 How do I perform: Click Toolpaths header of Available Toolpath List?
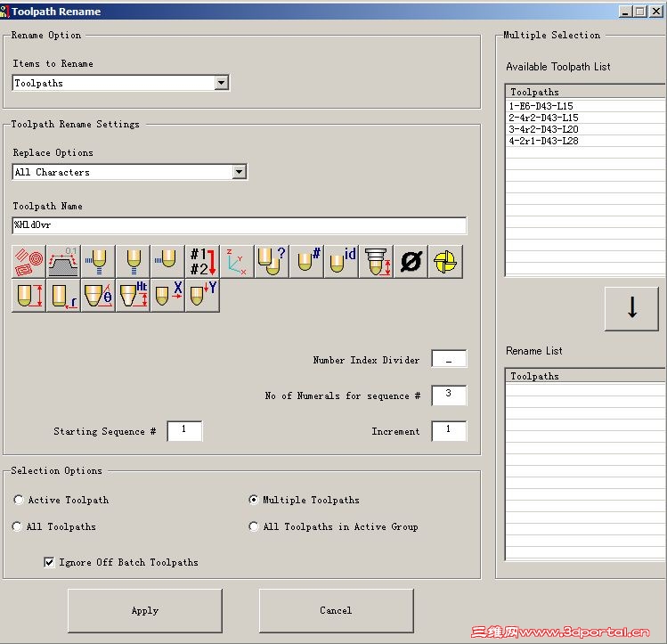(586, 92)
